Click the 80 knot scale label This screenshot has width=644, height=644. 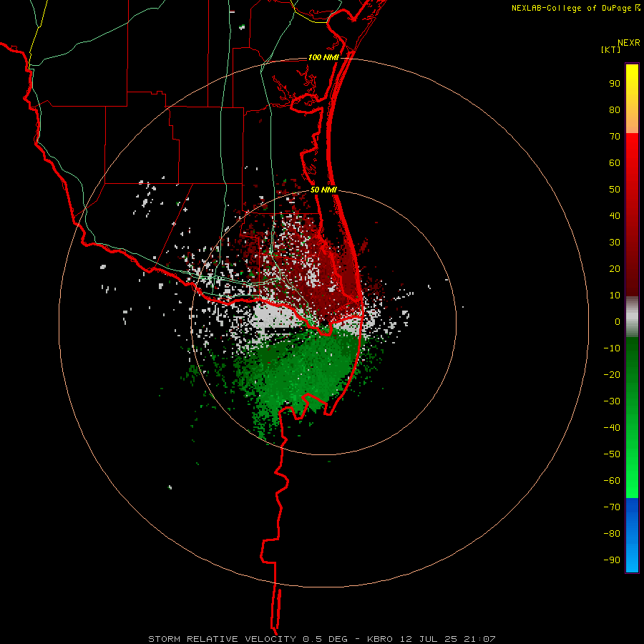[x=615, y=109]
